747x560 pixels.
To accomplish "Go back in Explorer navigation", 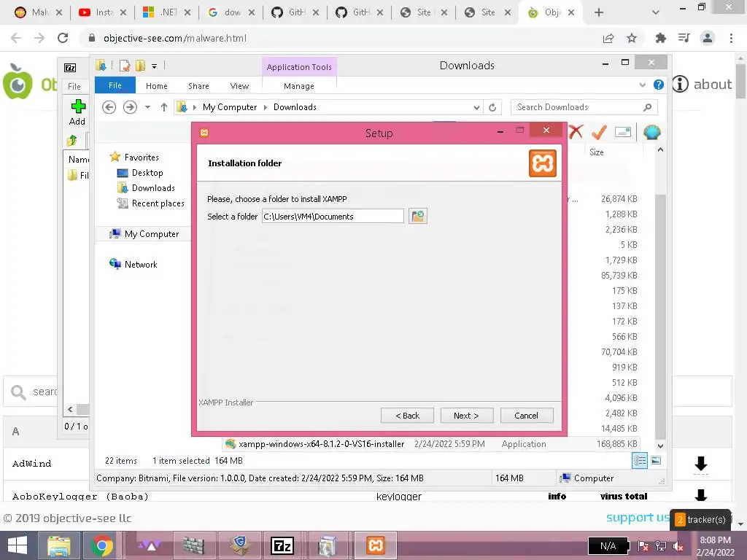I will [x=109, y=107].
